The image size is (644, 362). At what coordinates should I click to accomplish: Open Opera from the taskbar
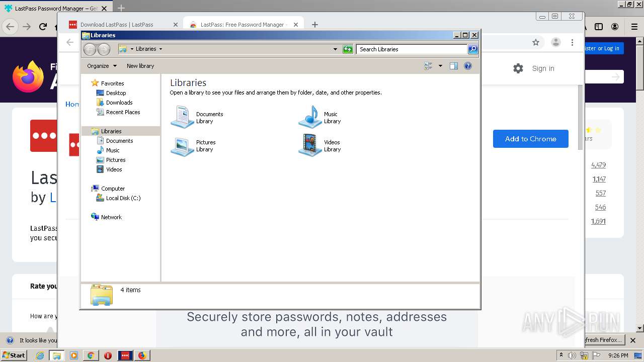pos(108,355)
